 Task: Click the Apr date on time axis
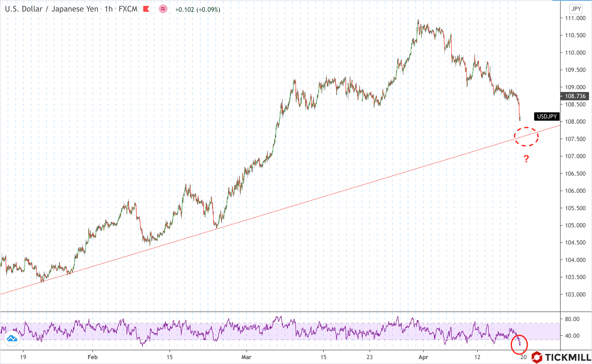point(423,357)
